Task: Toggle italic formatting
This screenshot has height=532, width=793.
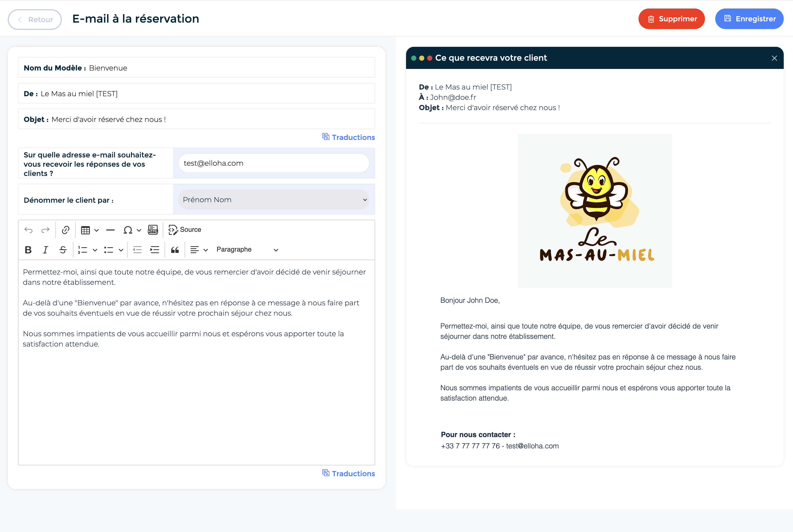Action: (x=45, y=250)
